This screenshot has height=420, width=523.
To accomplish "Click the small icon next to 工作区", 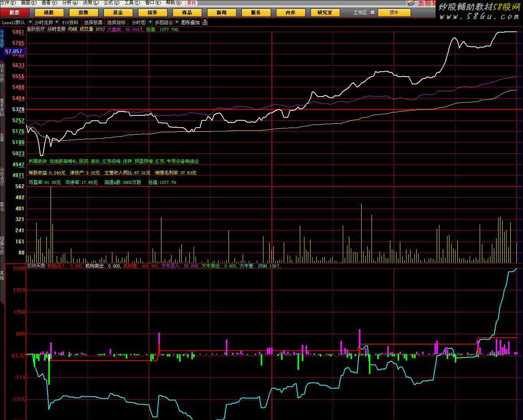I will tap(372, 12).
